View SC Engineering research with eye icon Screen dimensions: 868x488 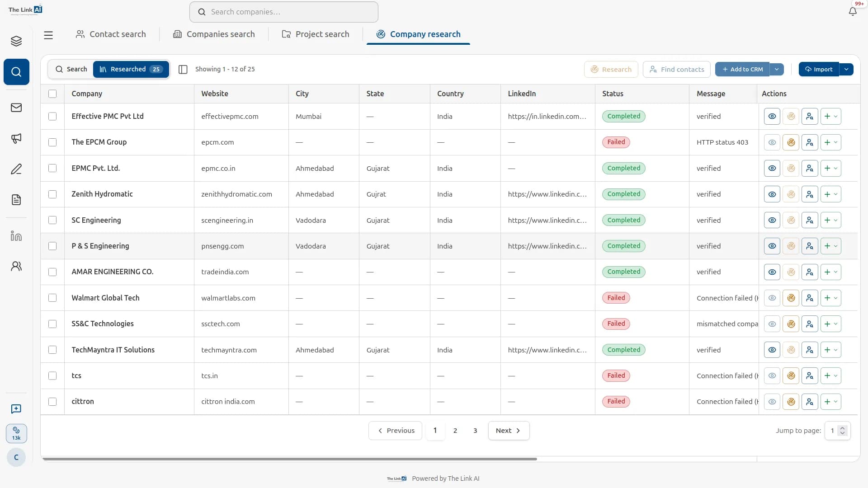point(772,221)
